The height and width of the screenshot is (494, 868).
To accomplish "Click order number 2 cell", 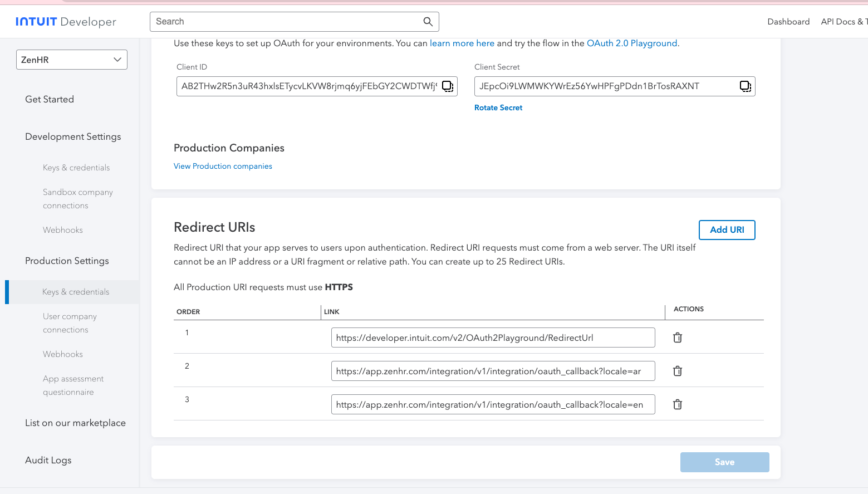I will (187, 366).
